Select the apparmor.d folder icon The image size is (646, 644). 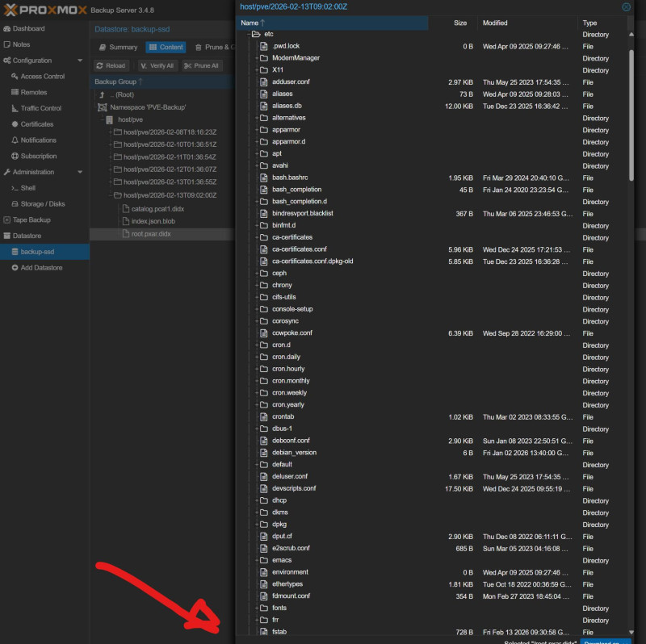[x=264, y=142]
